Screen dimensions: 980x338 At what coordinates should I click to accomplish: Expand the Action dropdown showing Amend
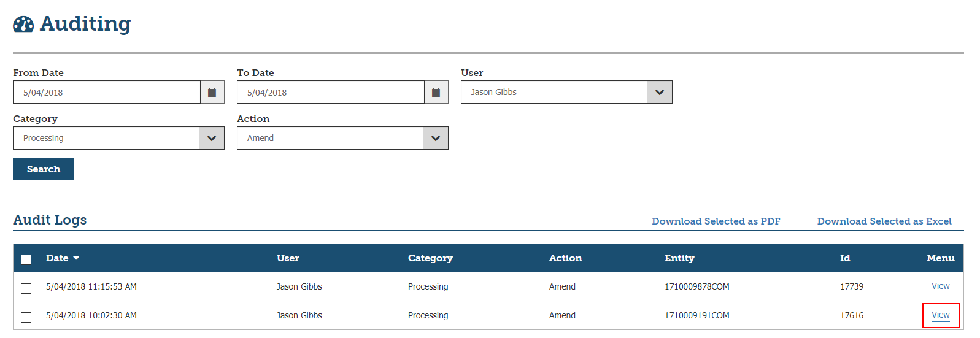click(435, 139)
